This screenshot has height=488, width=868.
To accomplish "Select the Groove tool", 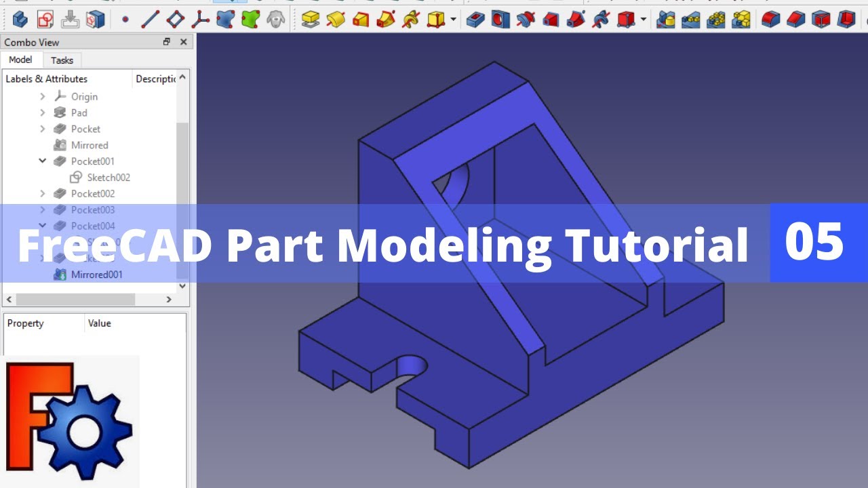I will point(526,19).
